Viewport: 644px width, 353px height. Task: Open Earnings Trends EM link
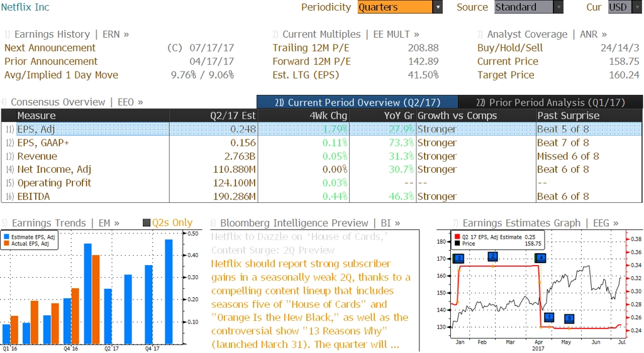[65, 222]
